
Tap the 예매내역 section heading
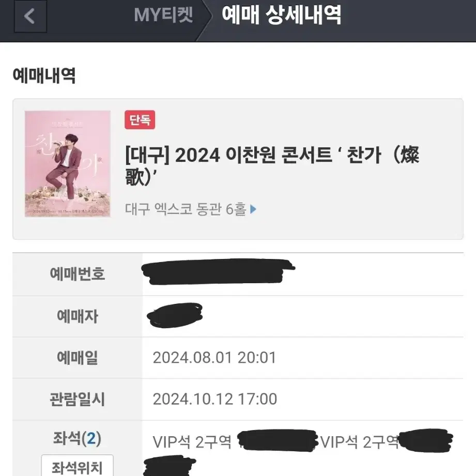click(x=44, y=75)
